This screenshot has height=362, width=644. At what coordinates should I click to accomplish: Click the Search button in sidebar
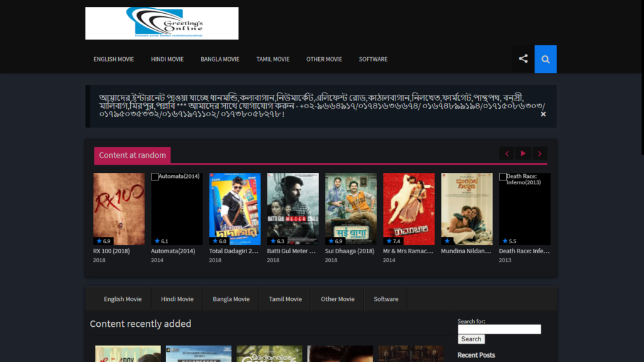tap(471, 339)
